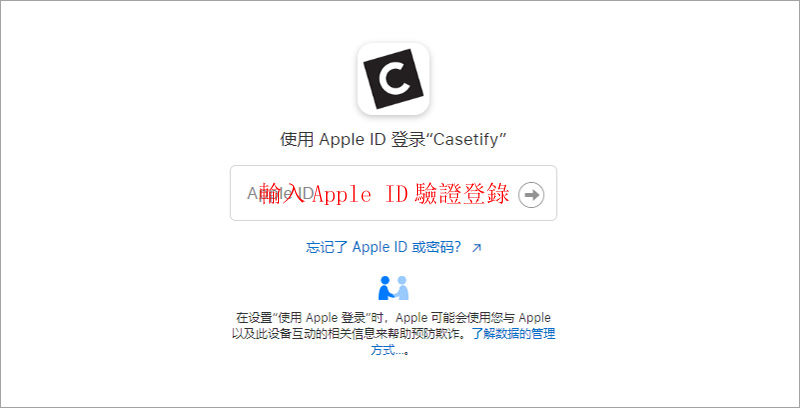Focus the Apple ID input field
The width and height of the screenshot is (800, 408).
(393, 193)
